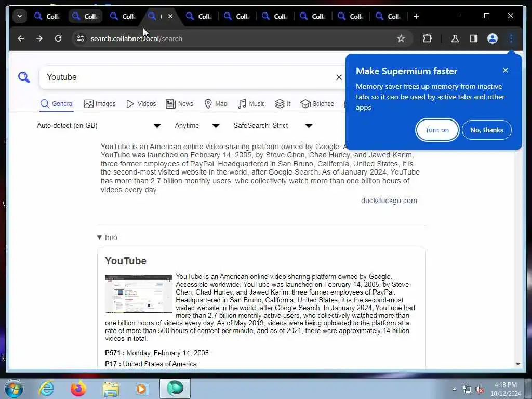Open File Explorer from taskbar

[x=111, y=389]
